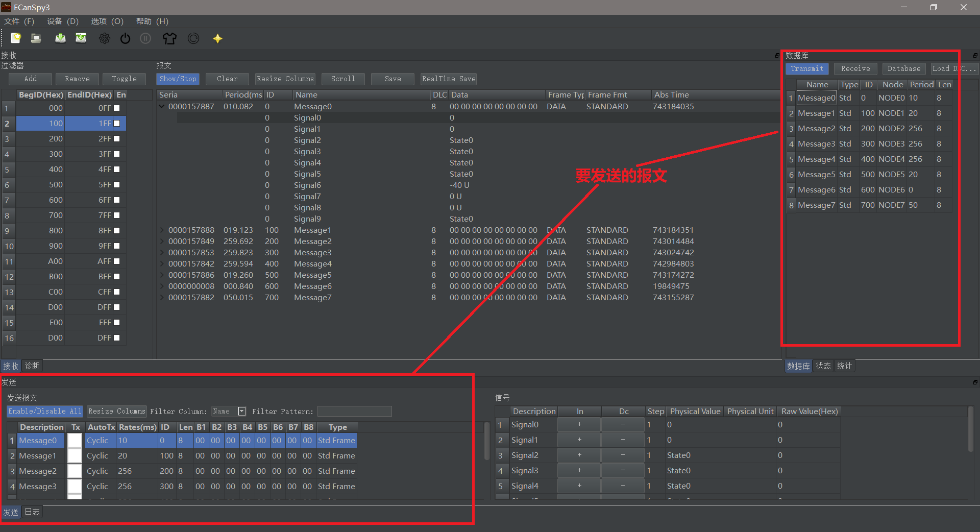Open the gear-wrench device settings icon
The width and height of the screenshot is (980, 532).
105,38
